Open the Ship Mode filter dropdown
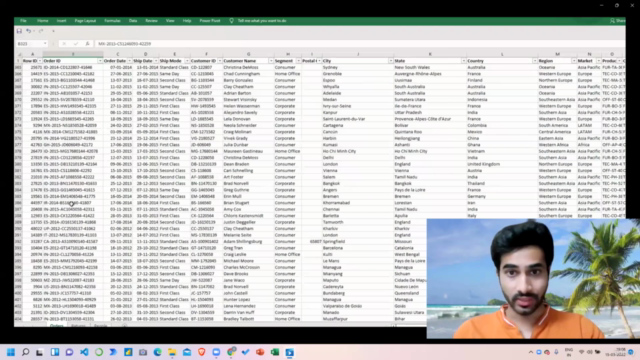This screenshot has height=360, width=640. (187, 61)
